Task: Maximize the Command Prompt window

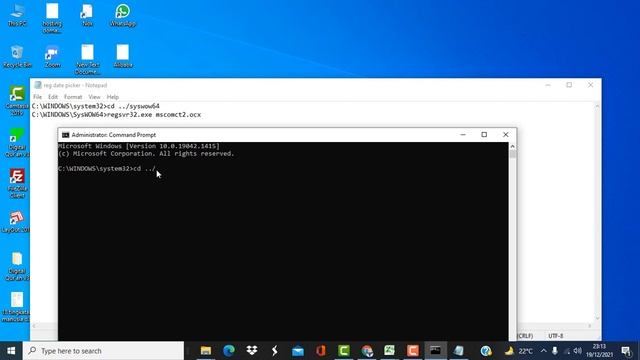Action: [484, 135]
